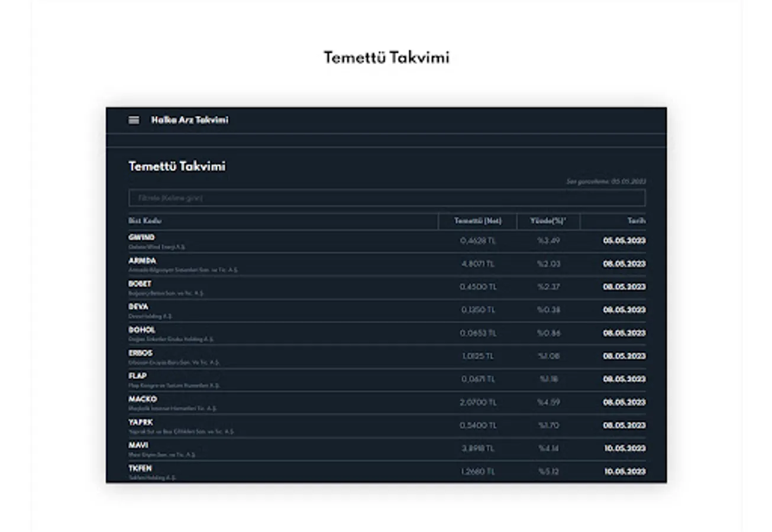Image resolution: width=772 pixels, height=532 pixels.
Task: Sort by Yüzde(%) column header
Action: [548, 221]
